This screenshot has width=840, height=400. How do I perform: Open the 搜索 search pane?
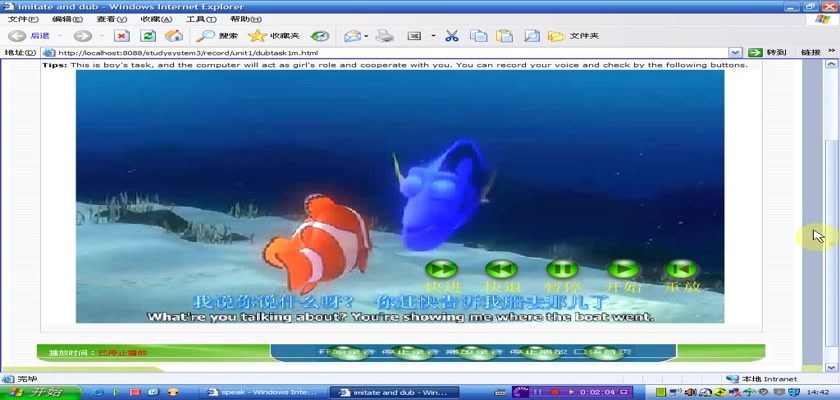coord(217,36)
